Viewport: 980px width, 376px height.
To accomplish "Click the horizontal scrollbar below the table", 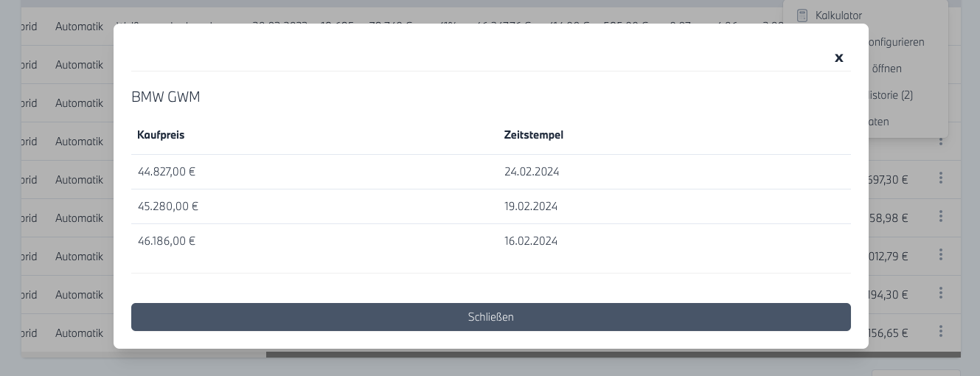I will coord(612,355).
